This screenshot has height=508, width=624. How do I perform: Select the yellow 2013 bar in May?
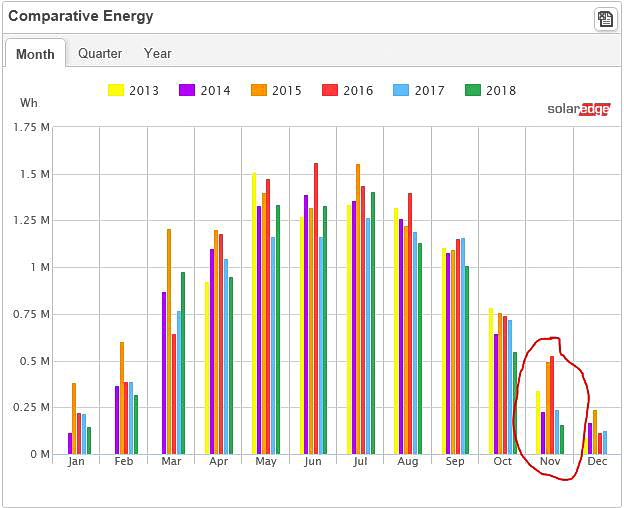(254, 313)
